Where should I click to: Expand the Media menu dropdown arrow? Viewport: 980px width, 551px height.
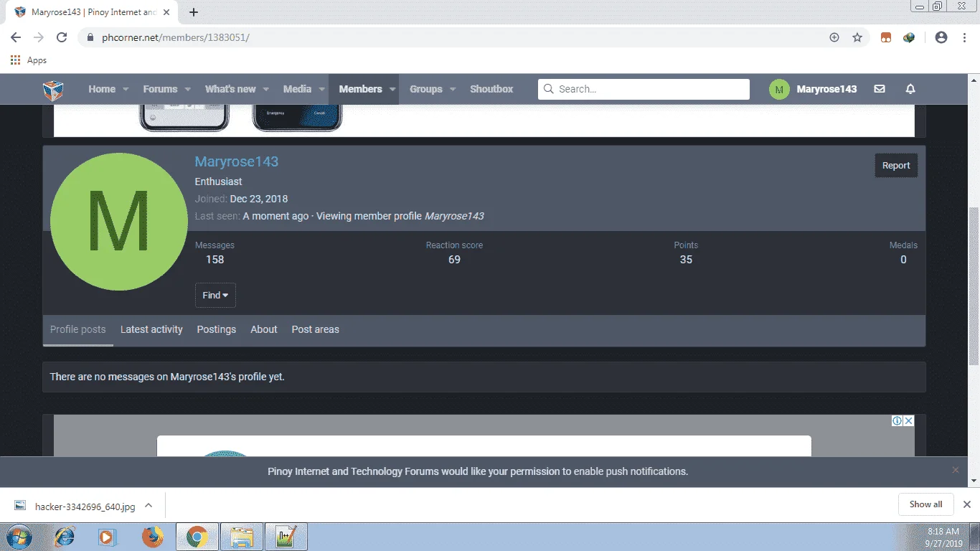tap(321, 90)
